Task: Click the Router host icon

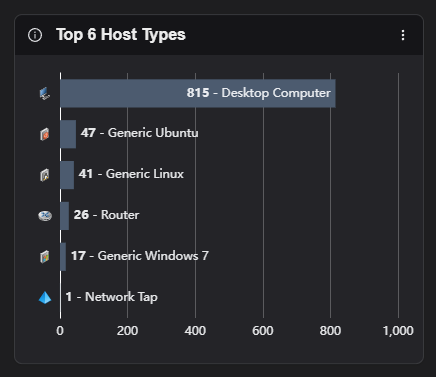Action: pos(45,216)
